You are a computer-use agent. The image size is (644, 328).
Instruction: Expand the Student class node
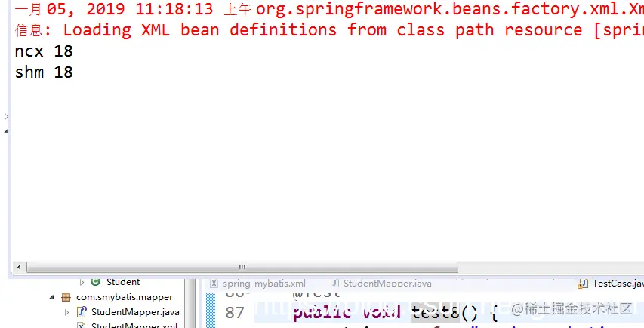click(x=82, y=282)
